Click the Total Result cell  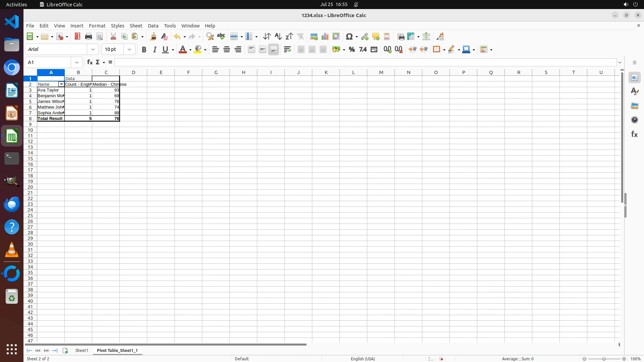[50, 119]
